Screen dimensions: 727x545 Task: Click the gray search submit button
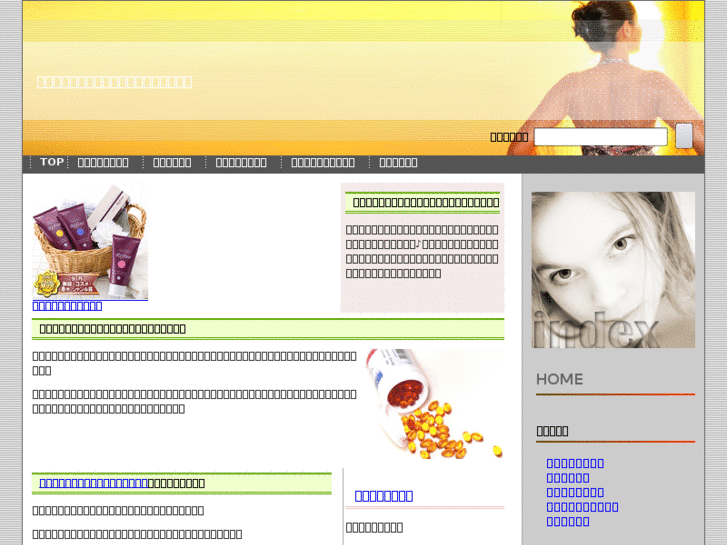(684, 136)
